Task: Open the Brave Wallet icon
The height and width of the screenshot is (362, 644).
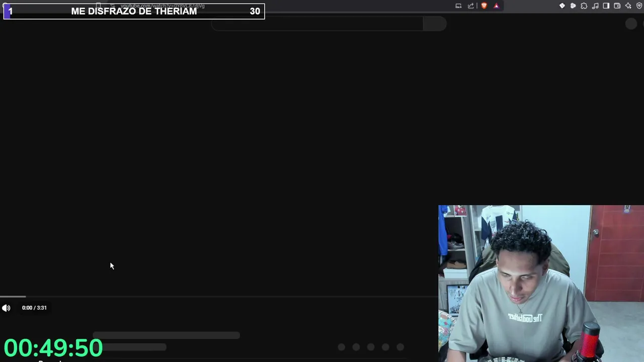Action: click(617, 6)
